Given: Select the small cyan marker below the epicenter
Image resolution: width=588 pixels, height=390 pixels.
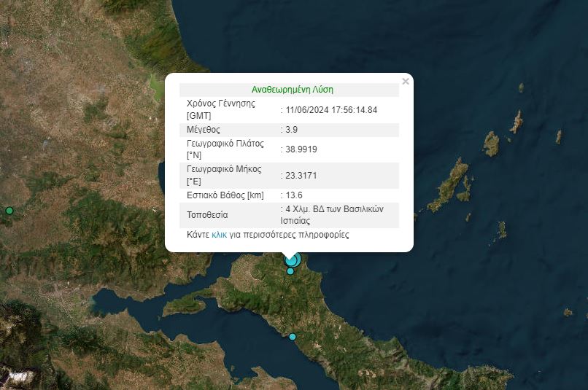Looking at the screenshot, I should point(290,271).
